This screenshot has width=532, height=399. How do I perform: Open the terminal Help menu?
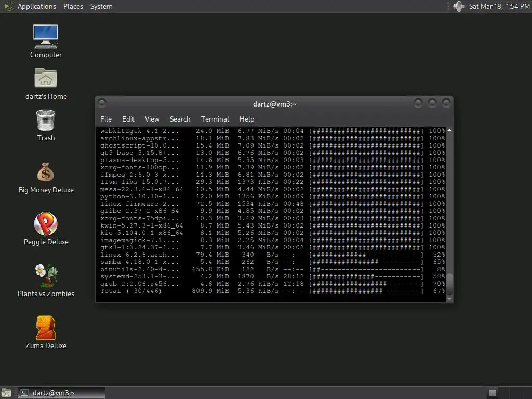(x=247, y=119)
